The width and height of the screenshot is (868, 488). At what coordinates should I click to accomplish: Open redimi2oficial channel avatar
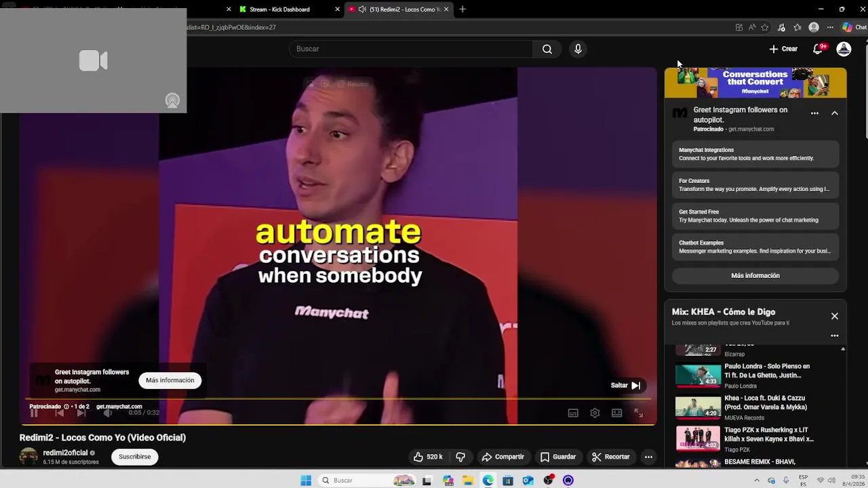tap(28, 456)
